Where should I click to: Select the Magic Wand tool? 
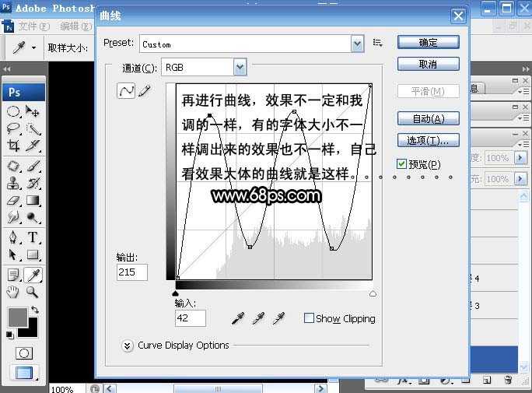pos(33,128)
